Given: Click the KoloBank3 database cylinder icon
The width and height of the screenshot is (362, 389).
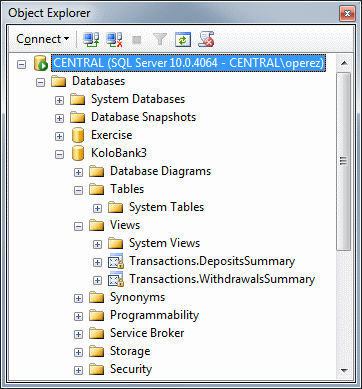Looking at the screenshot, I should pyautogui.click(x=78, y=153).
